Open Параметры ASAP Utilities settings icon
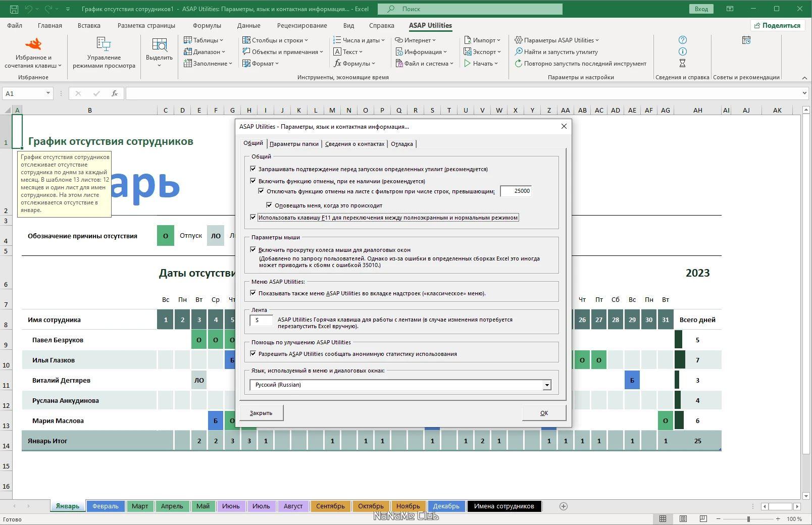The height and width of the screenshot is (525, 812). pyautogui.click(x=518, y=40)
